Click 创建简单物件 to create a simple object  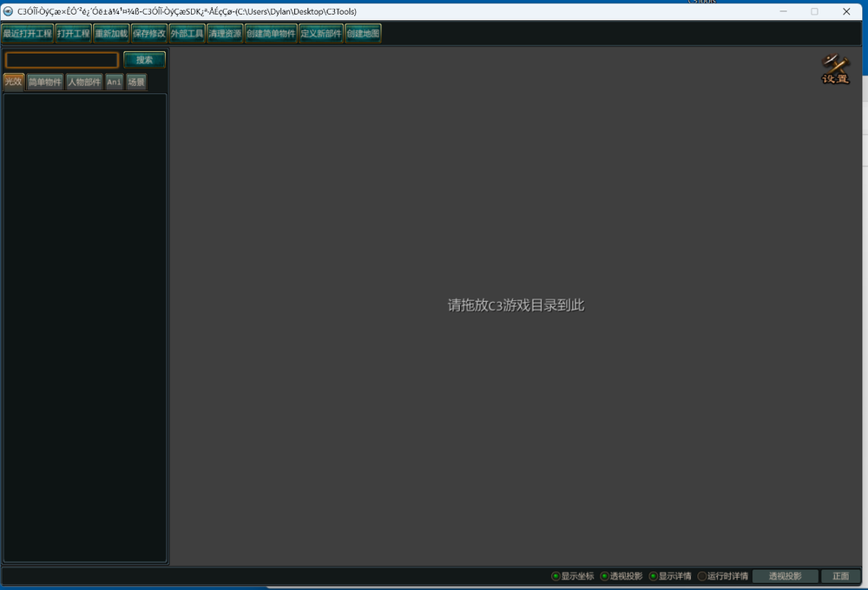(x=269, y=33)
